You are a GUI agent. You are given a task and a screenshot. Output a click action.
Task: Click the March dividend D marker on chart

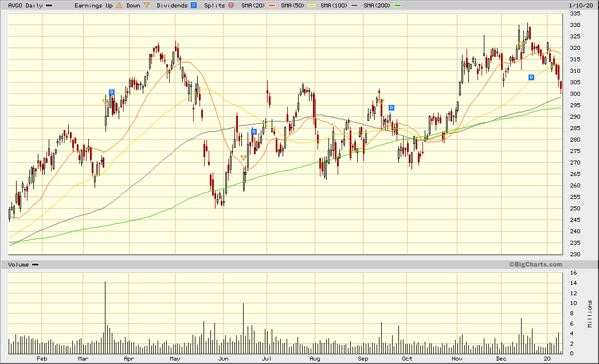112,92
